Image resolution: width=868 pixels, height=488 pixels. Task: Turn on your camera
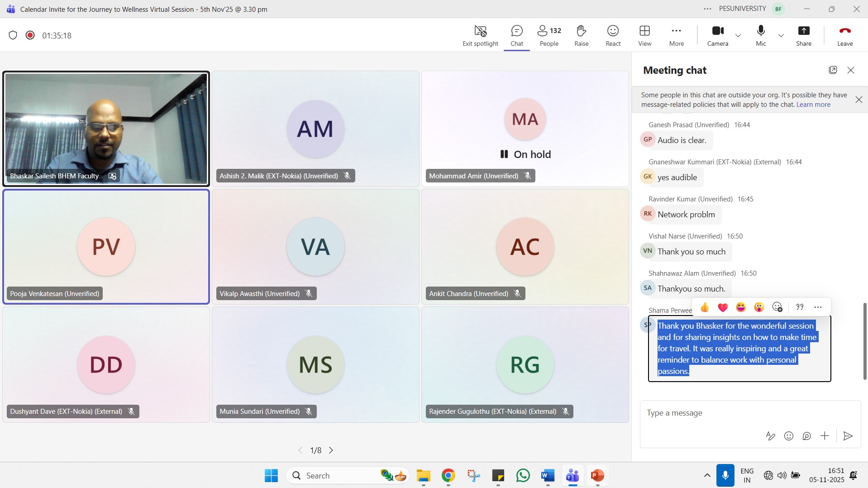[717, 35]
